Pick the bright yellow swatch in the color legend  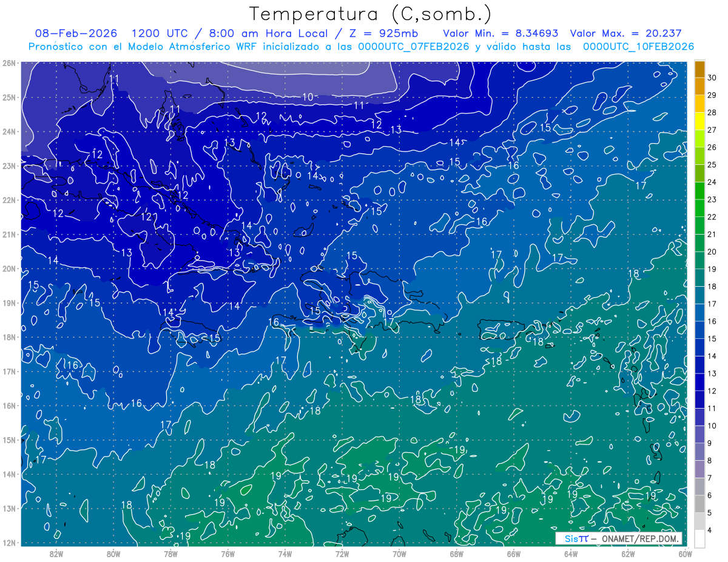(x=699, y=121)
